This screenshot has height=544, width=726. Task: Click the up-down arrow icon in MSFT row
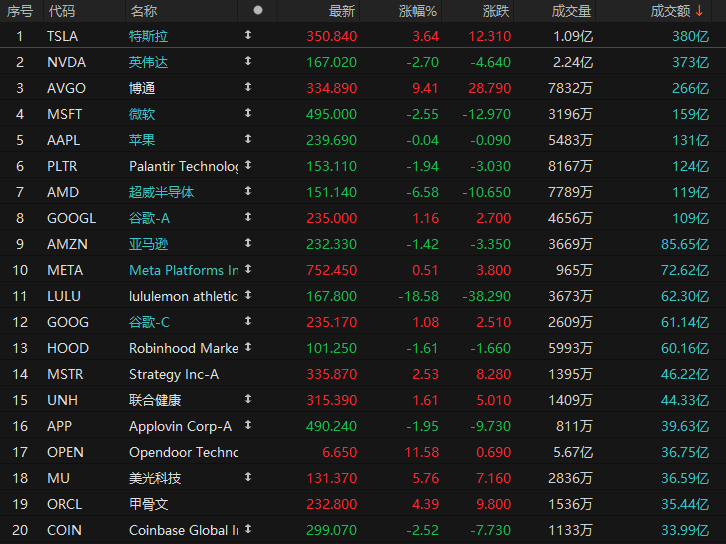248,113
